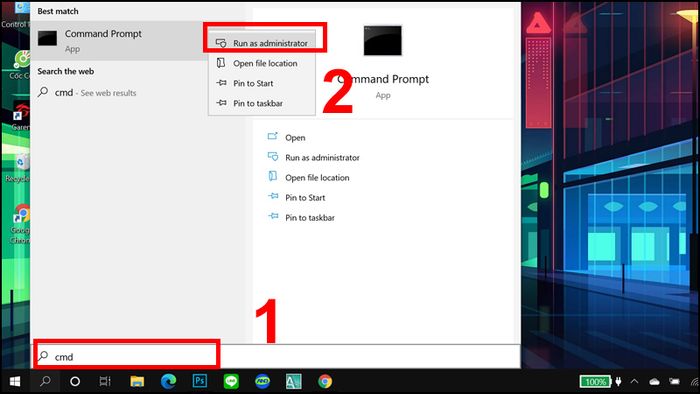Select Run as administrator in context menu
The image size is (700, 394).
tap(262, 43)
